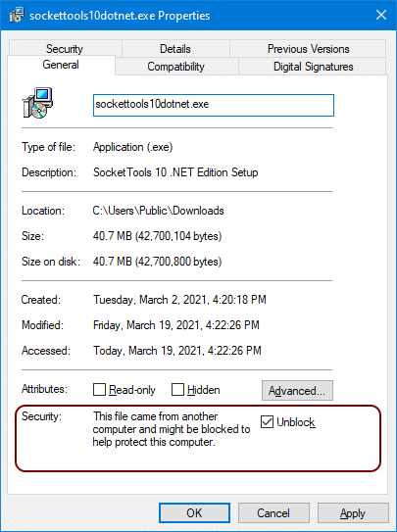Image resolution: width=397 pixels, height=532 pixels.
Task: Switch to the Security tab
Action: (x=65, y=49)
